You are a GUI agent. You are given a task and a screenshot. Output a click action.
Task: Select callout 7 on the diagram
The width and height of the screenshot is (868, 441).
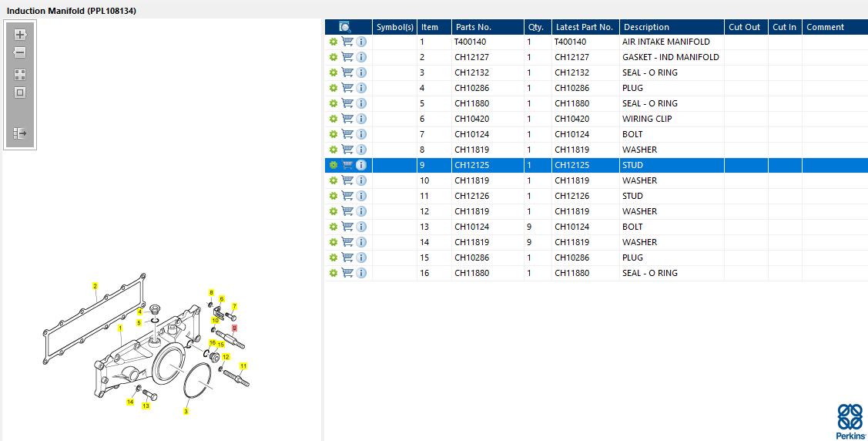[234, 306]
